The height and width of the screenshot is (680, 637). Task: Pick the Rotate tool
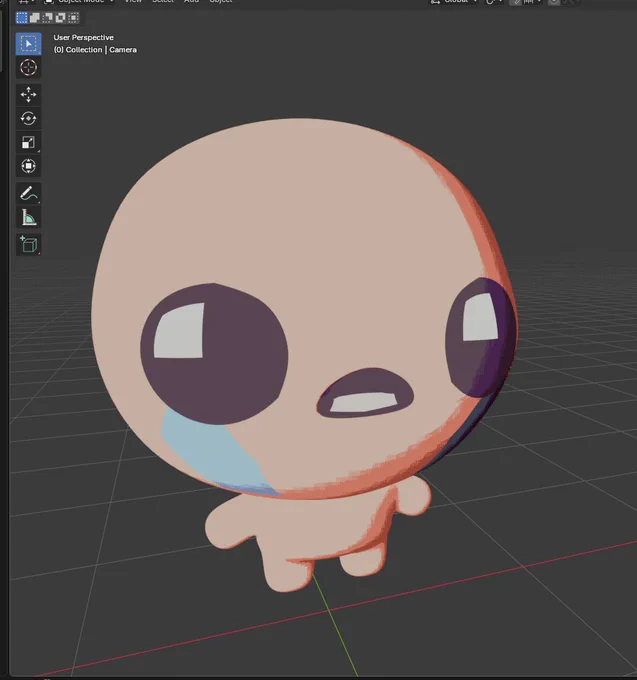29,118
